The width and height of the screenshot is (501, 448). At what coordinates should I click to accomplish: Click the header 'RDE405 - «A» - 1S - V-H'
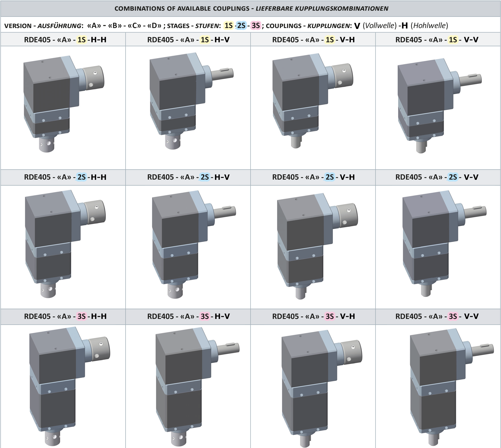click(313, 40)
